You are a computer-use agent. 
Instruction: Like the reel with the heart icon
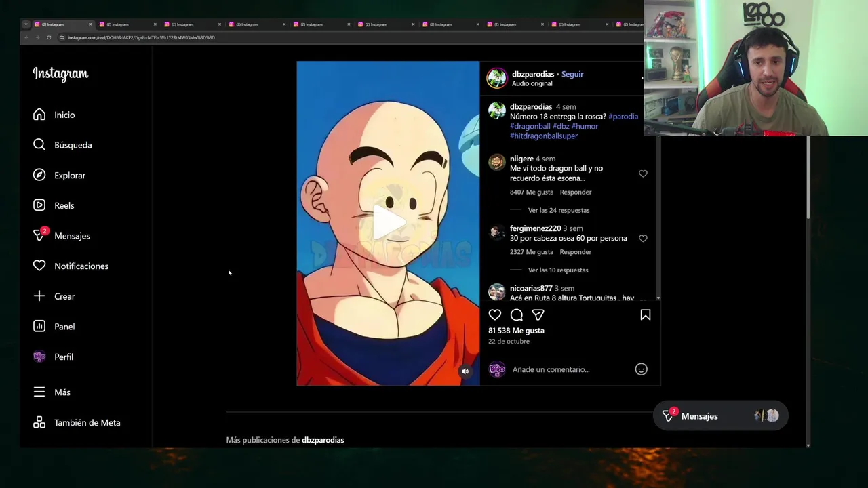click(495, 314)
